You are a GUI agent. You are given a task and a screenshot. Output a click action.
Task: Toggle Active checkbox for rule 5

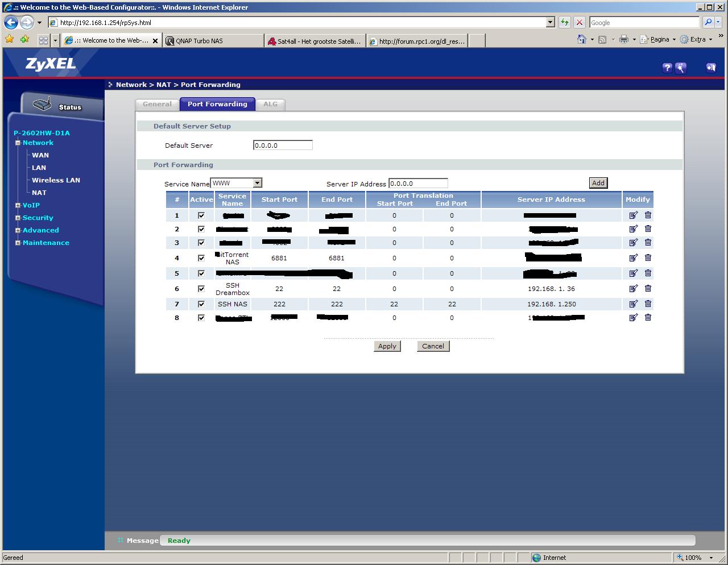[201, 273]
